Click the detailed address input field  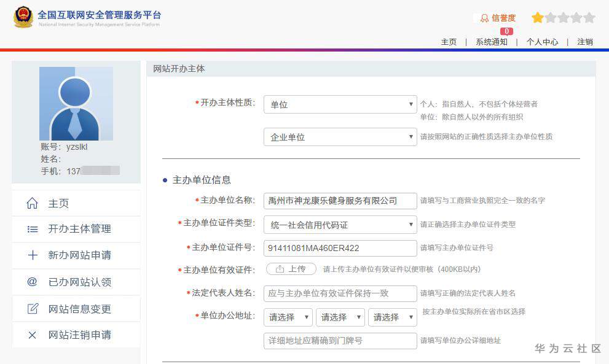(x=340, y=341)
